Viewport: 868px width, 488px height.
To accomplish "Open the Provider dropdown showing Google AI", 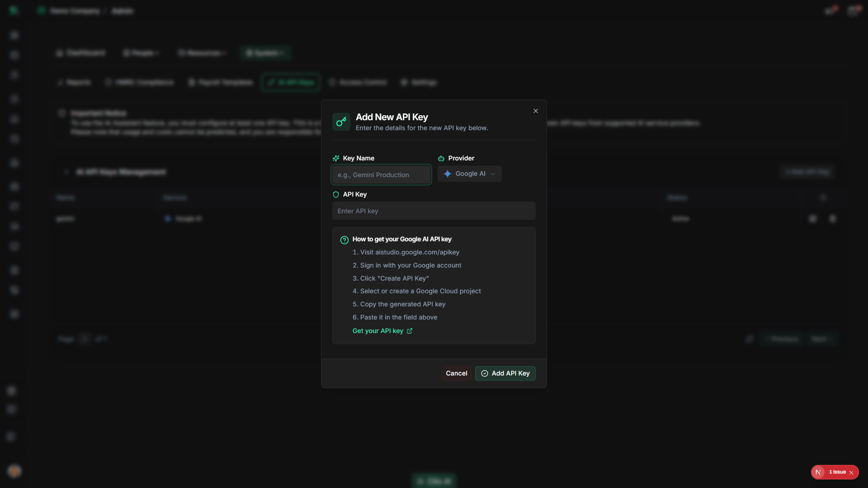I will pyautogui.click(x=469, y=174).
